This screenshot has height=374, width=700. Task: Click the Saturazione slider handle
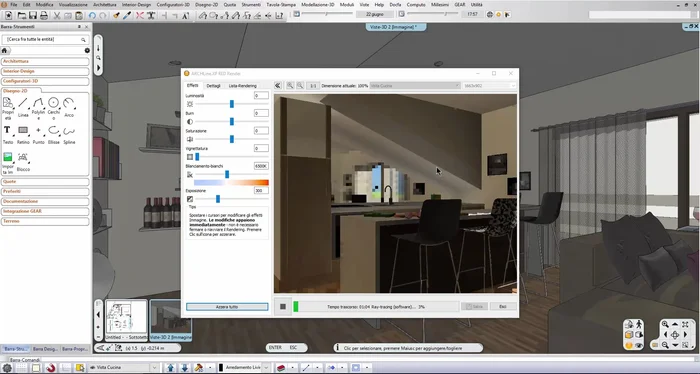[232, 139]
